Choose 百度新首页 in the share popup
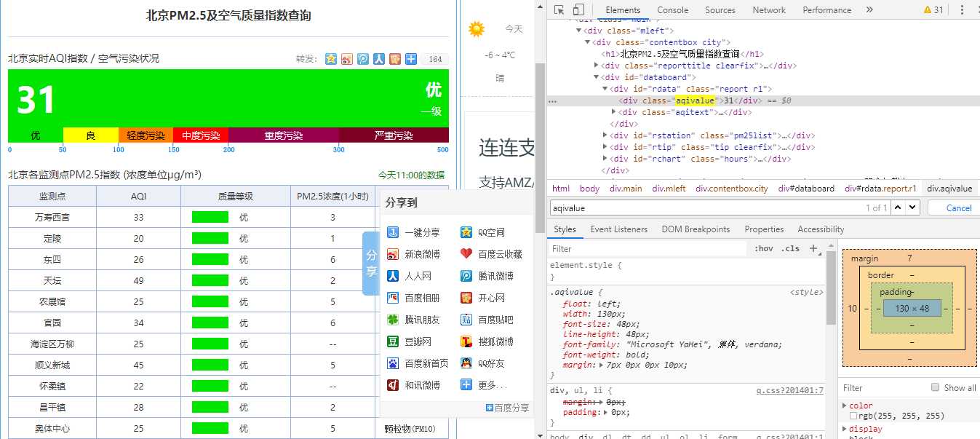This screenshot has width=980, height=439. (x=418, y=363)
